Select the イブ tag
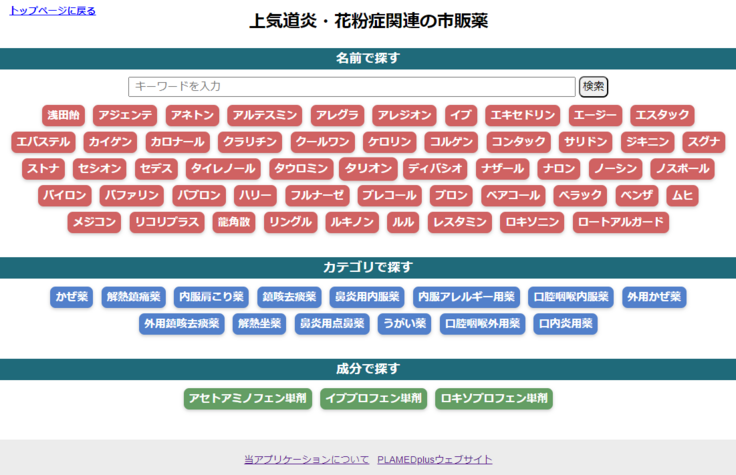This screenshot has width=736, height=475. 461,115
